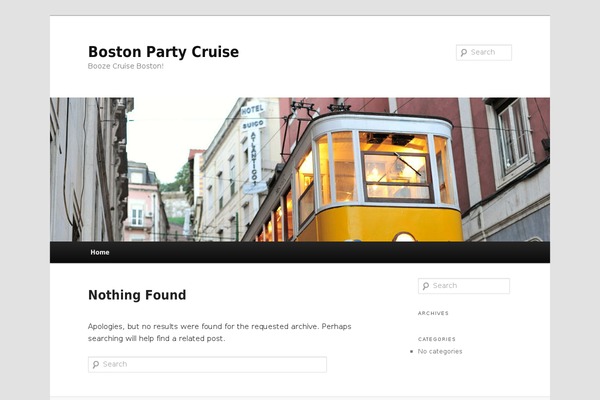Click the header search field at the top right
The height and width of the screenshot is (400, 600).
click(x=484, y=52)
